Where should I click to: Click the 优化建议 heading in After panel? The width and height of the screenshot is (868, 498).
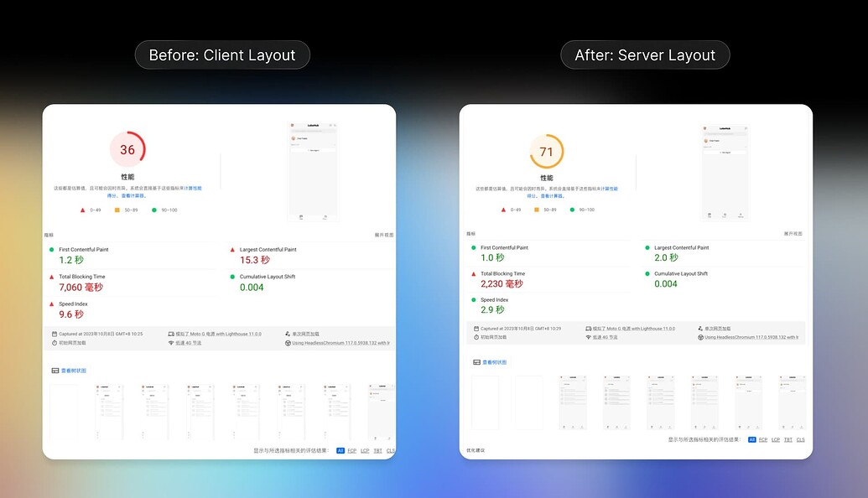pyautogui.click(x=475, y=450)
